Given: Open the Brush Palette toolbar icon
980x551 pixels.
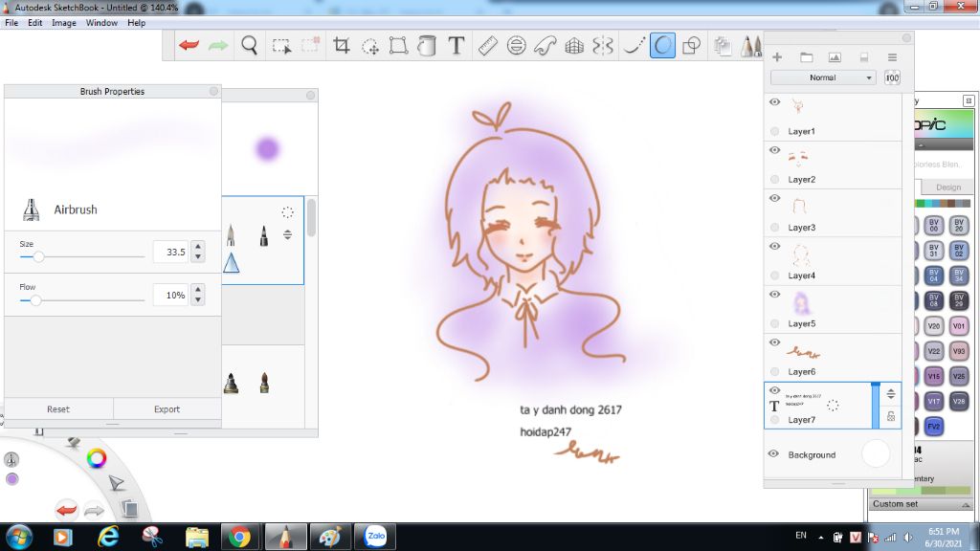Looking at the screenshot, I should coord(751,46).
